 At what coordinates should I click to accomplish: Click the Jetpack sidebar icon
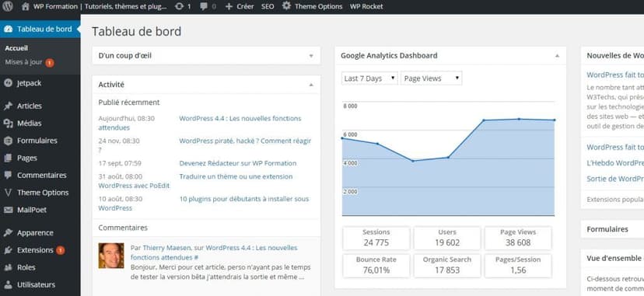[x=8, y=83]
